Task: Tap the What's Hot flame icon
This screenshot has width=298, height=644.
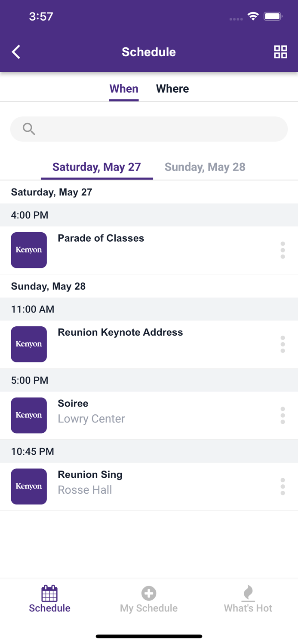Action: coord(248,593)
